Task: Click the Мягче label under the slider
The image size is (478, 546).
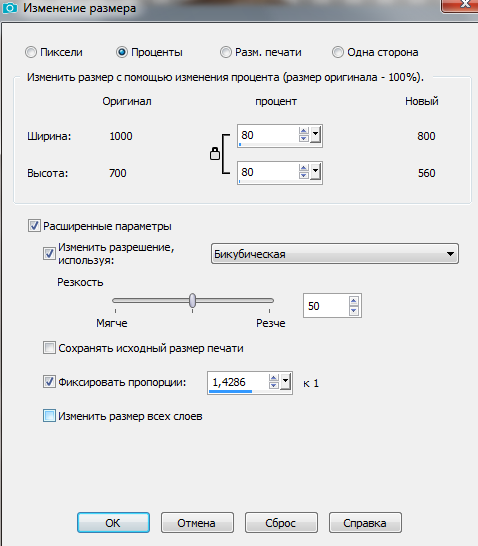Action: (x=112, y=323)
